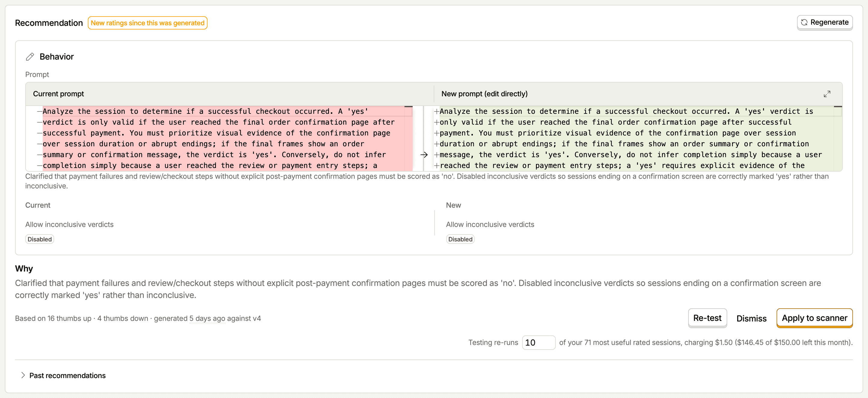The width and height of the screenshot is (868, 398).
Task: Click the '5 days ago' timestamp
Action: [x=207, y=319]
